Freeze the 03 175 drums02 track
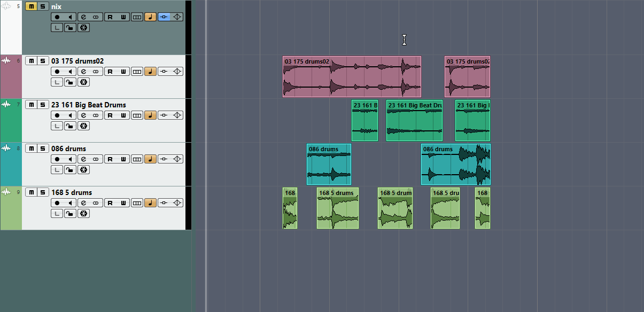The width and height of the screenshot is (644, 312). 83,82
